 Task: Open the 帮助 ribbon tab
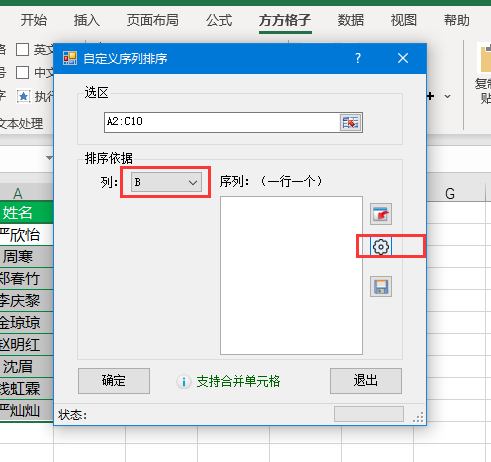(457, 20)
